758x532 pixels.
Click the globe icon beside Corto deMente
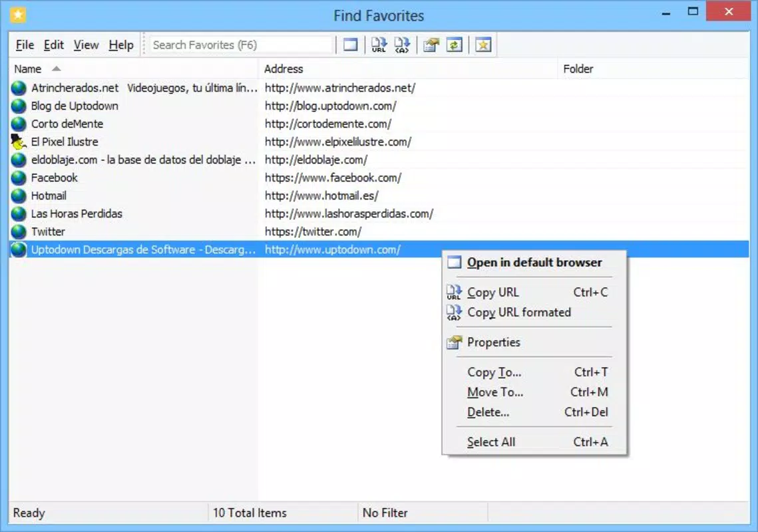click(x=19, y=124)
